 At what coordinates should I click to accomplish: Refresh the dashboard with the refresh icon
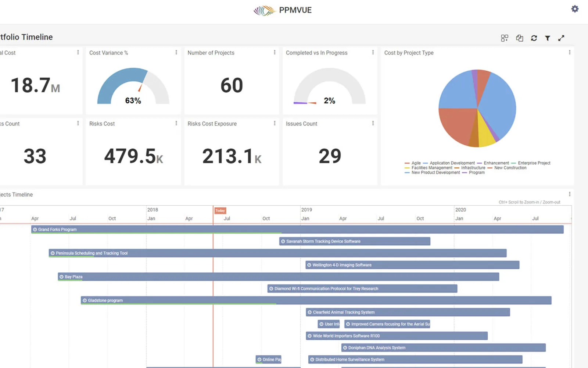click(534, 38)
